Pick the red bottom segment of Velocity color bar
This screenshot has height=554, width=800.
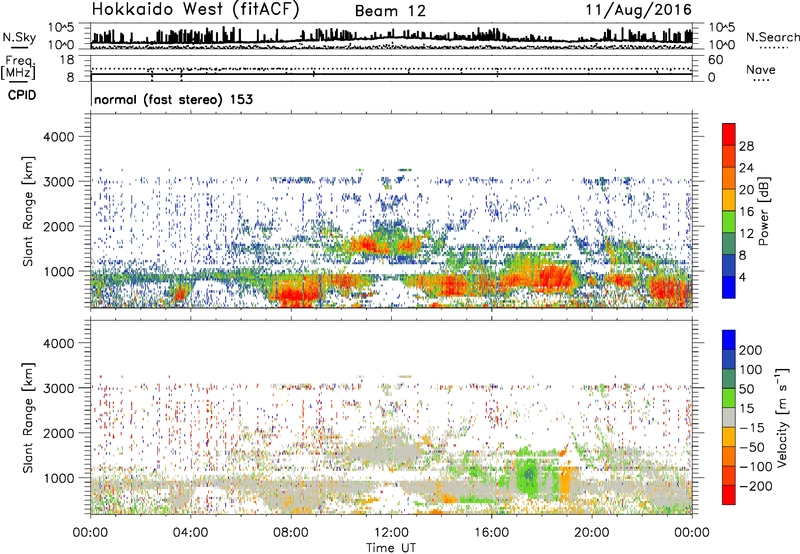coord(729,495)
